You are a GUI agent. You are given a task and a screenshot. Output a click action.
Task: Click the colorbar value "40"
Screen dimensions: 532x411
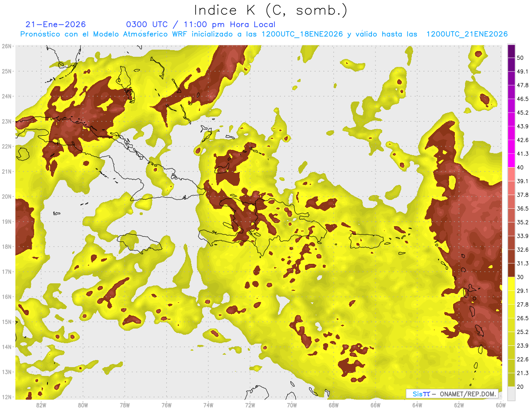tap(520, 167)
